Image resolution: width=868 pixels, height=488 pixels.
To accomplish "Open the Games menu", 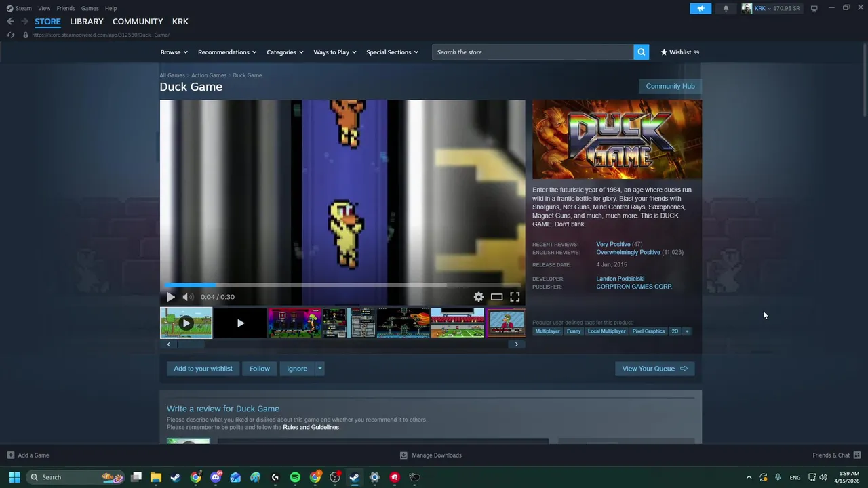I will tap(90, 8).
